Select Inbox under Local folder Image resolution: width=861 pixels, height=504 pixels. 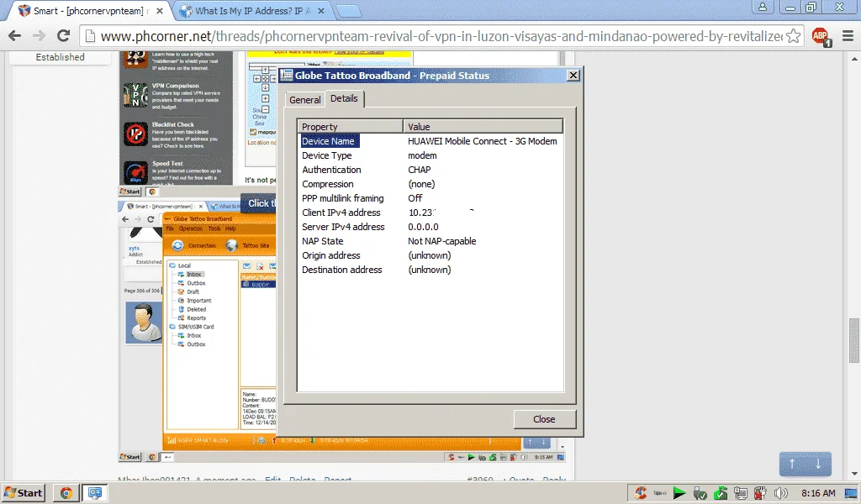coord(194,274)
